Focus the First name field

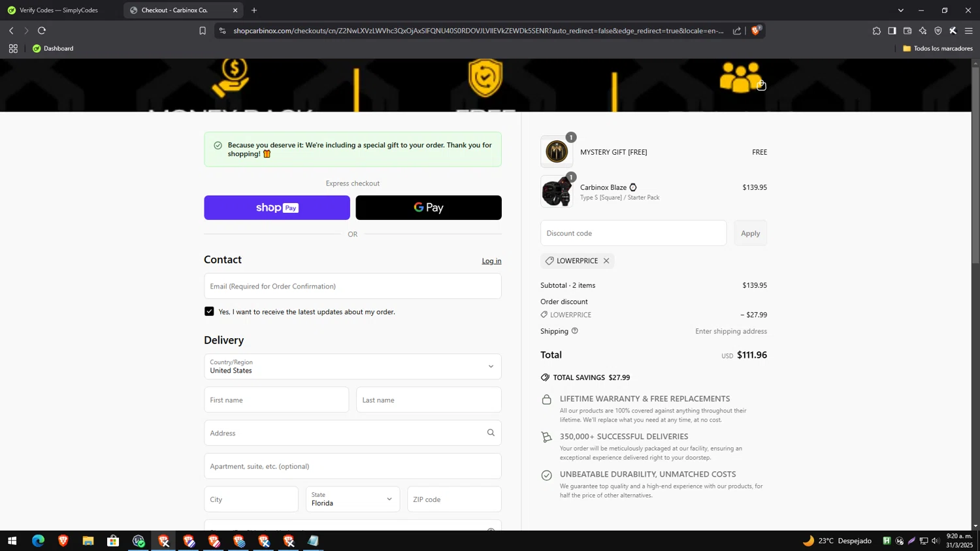[x=276, y=400]
